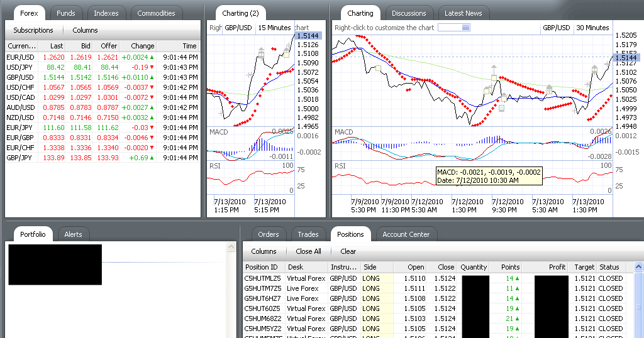Open GBP/USD instrument selector on 15 Minutes chart
The image size is (644, 338).
[238, 28]
